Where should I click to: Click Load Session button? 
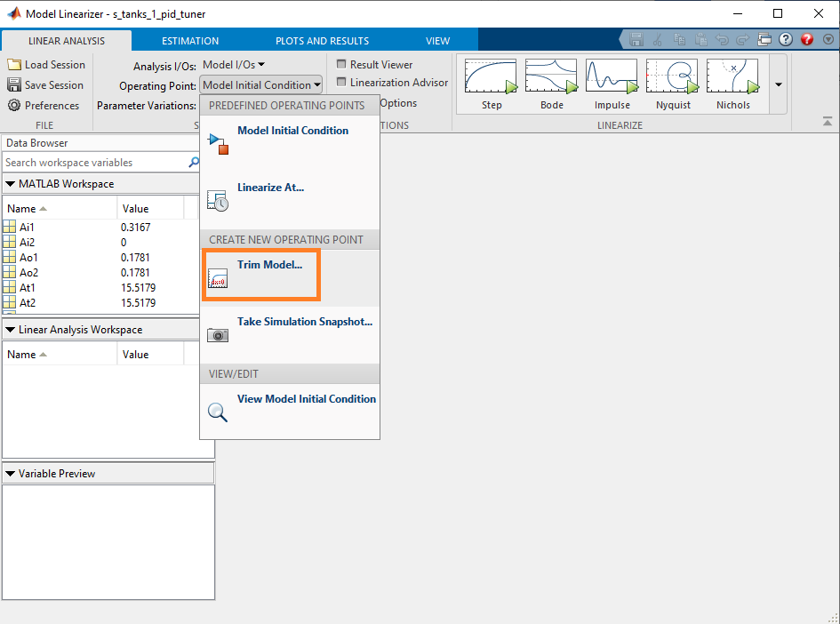[x=46, y=65]
